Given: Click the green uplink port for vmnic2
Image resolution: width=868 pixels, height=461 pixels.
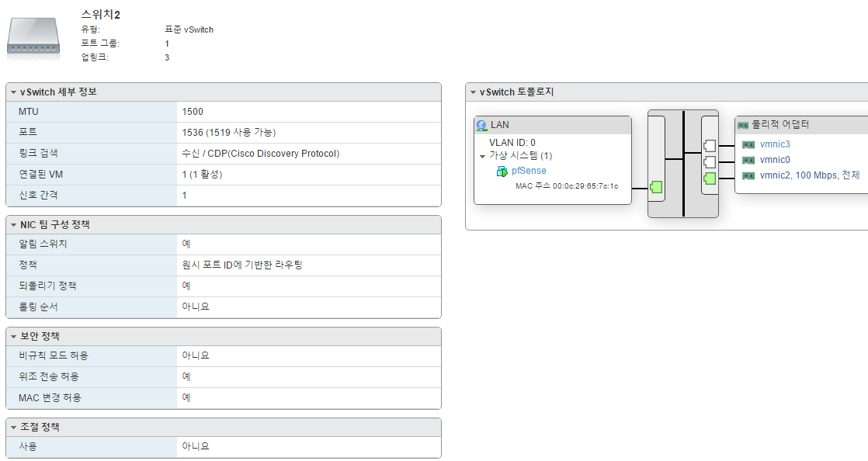Looking at the screenshot, I should [710, 179].
